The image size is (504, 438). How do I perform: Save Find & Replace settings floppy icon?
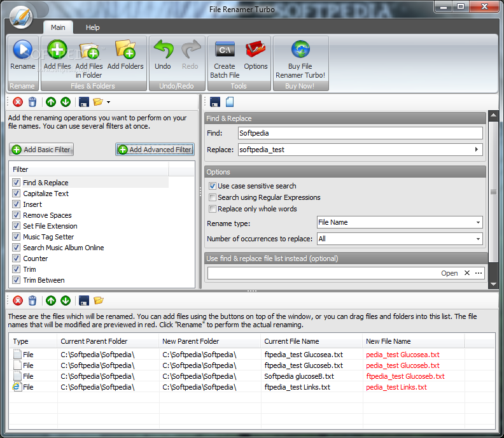coord(215,102)
